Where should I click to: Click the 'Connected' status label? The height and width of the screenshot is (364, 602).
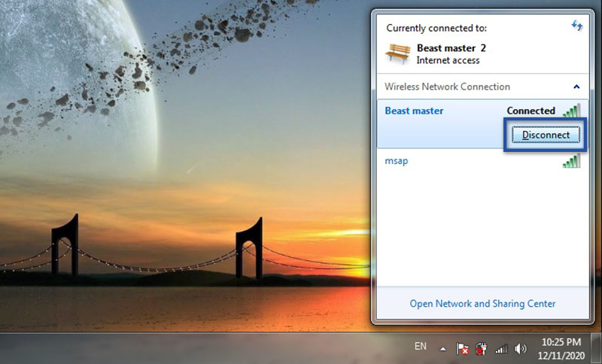point(531,111)
